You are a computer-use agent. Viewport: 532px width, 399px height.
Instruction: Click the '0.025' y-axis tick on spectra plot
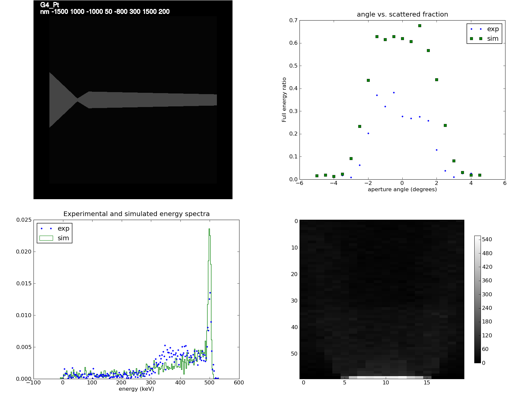pos(24,220)
